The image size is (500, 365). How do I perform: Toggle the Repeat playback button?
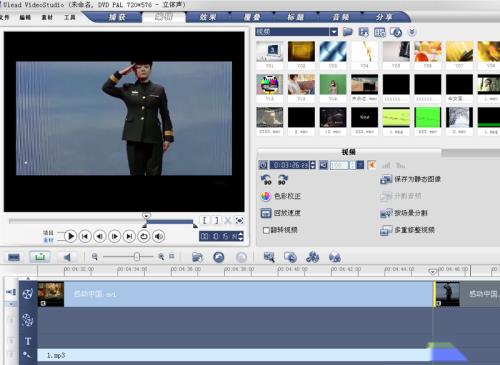coord(144,236)
